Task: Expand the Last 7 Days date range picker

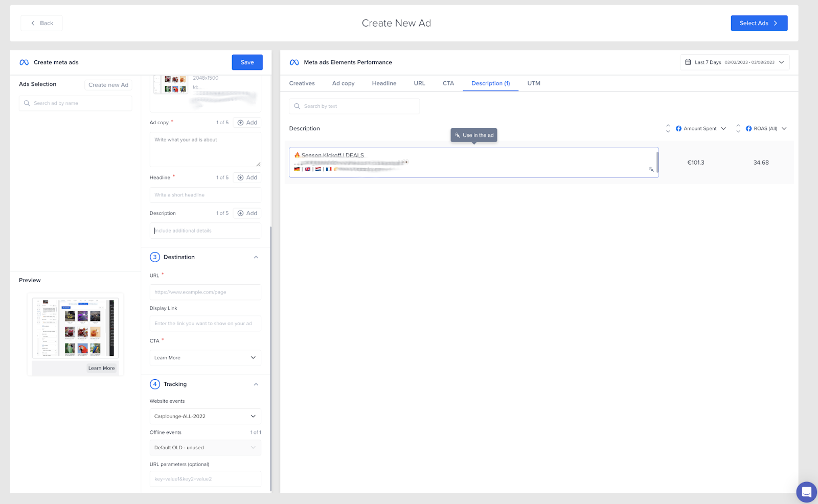Action: point(782,62)
